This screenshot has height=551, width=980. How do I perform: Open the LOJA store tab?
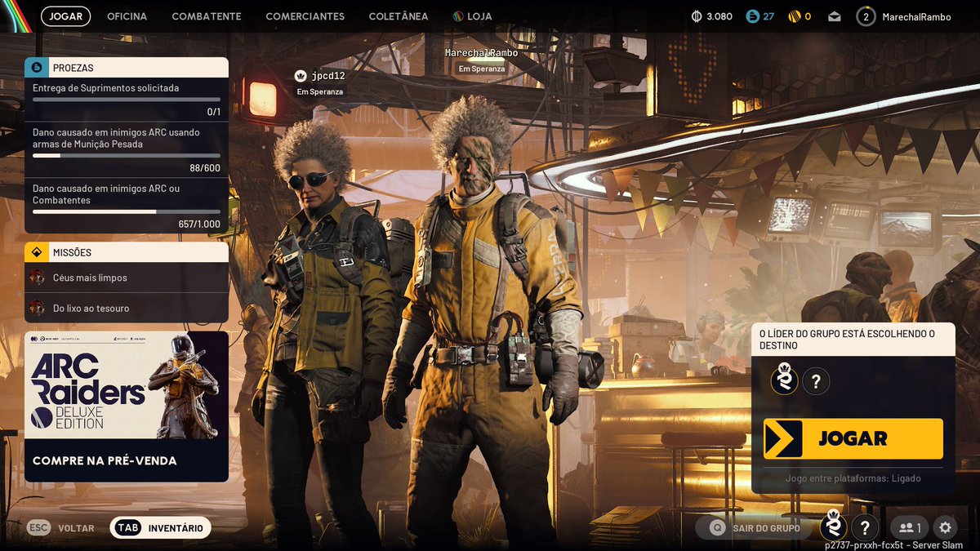pyautogui.click(x=472, y=16)
